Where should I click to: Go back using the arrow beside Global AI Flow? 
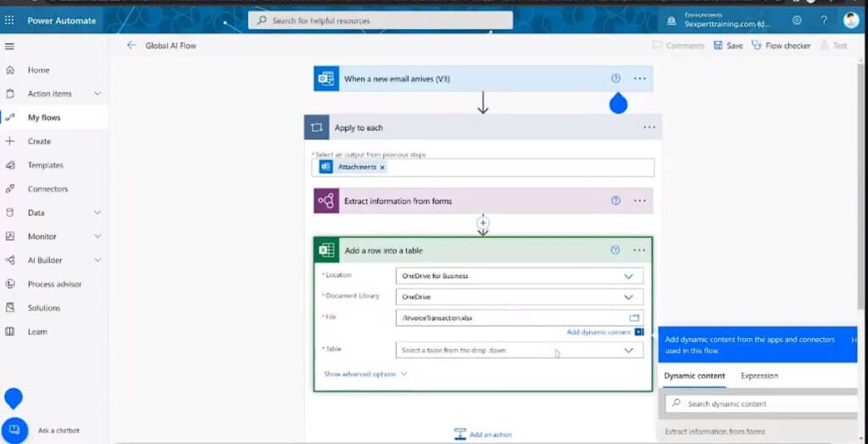tap(131, 46)
